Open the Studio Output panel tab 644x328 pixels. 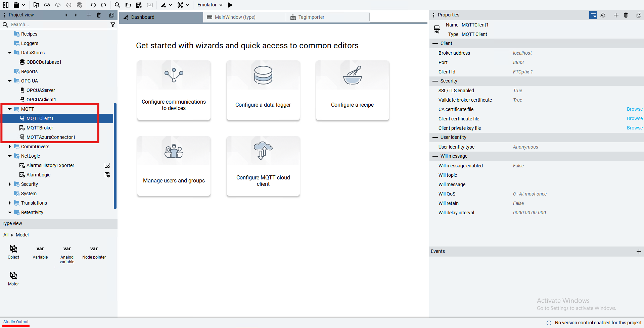tap(16, 322)
